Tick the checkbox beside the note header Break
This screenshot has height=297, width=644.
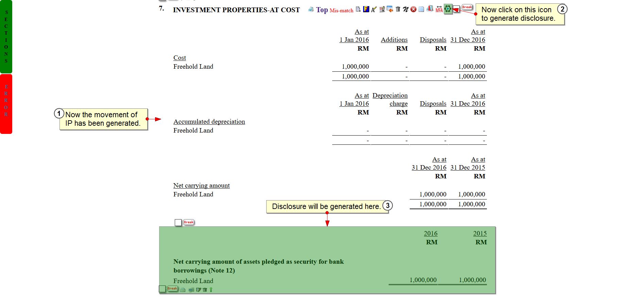(x=456, y=9)
